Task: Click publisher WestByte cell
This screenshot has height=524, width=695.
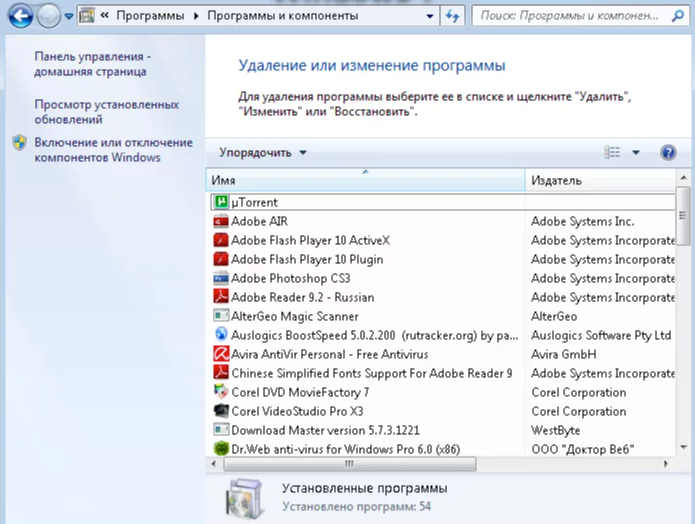Action: pos(555,430)
